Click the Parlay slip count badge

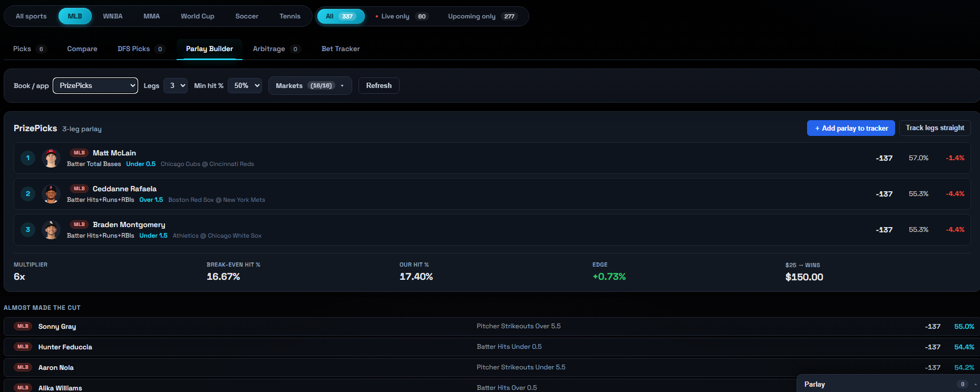(x=963, y=384)
